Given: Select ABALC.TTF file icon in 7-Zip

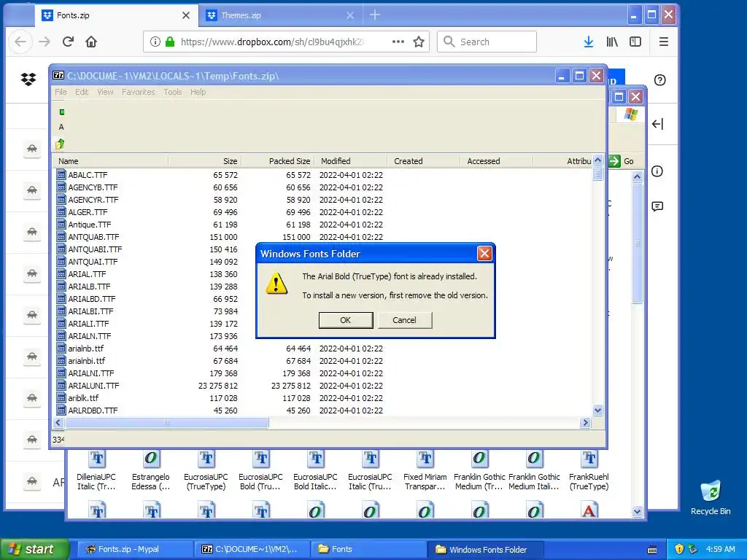Looking at the screenshot, I should click(61, 175).
